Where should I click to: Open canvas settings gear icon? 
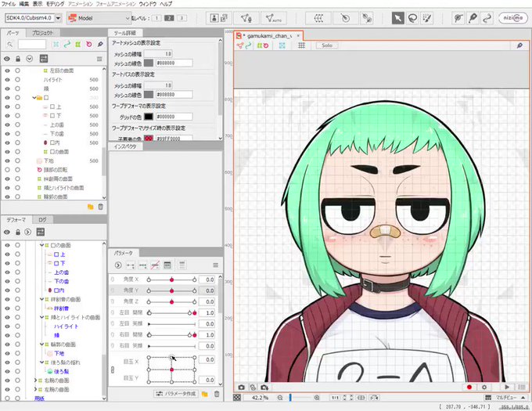[x=484, y=388]
